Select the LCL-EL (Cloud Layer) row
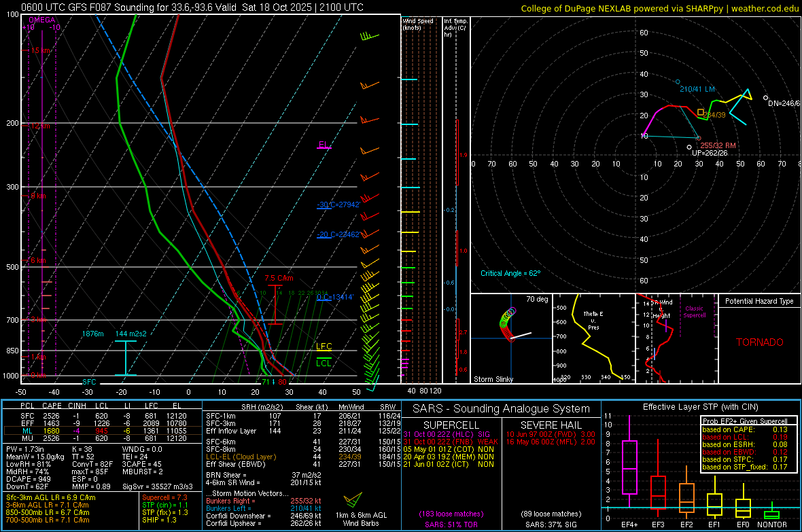Screen dimensions: 802x532 tap(303, 457)
